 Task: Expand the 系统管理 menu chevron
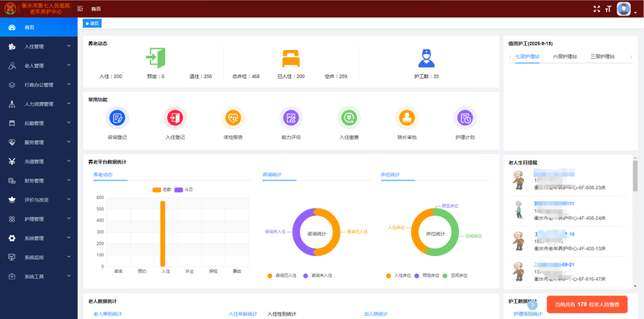click(x=68, y=238)
